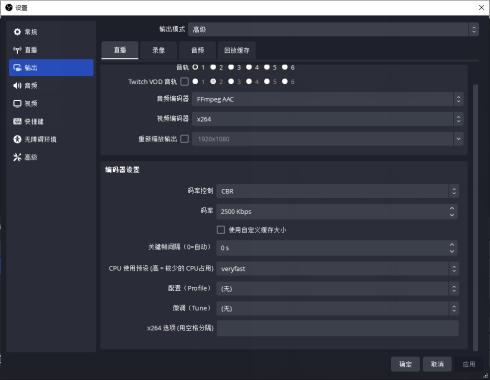
Task: Increase 关键帧间隔 with the up arrow
Action: coord(452,245)
